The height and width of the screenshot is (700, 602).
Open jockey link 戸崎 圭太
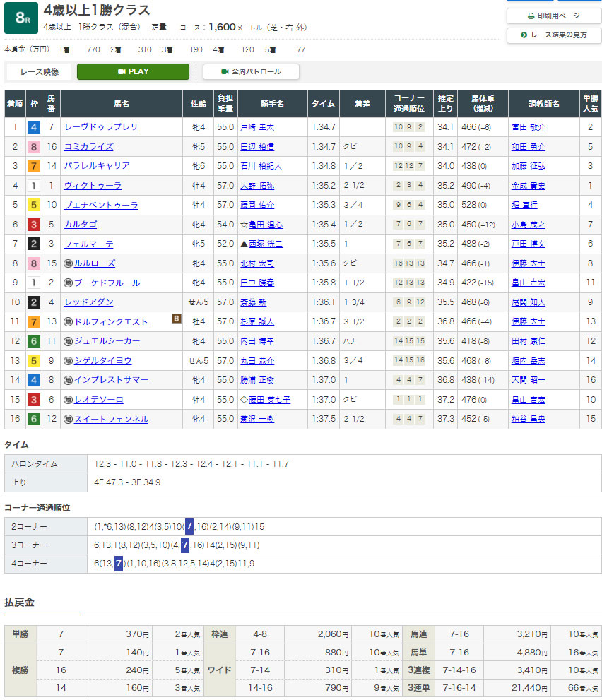(x=256, y=127)
